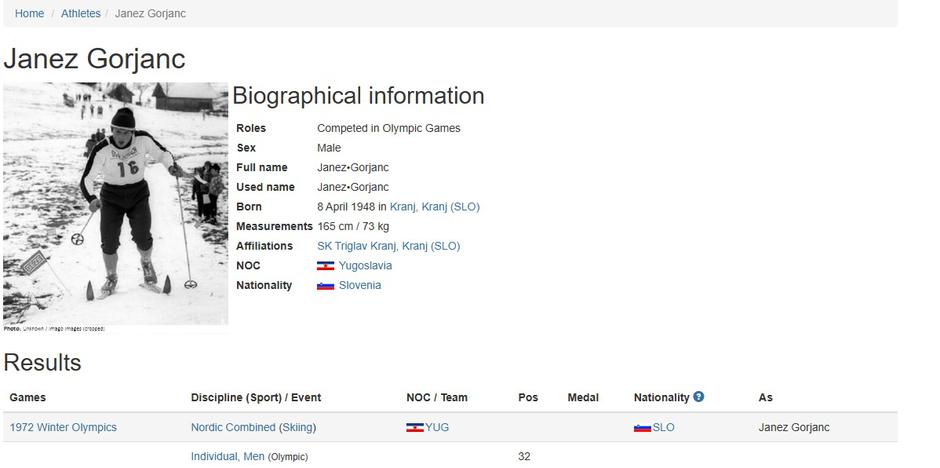This screenshot has width=940, height=468.
Task: Open birthplace link Kranj, Kranj (SLO)
Action: 435,207
